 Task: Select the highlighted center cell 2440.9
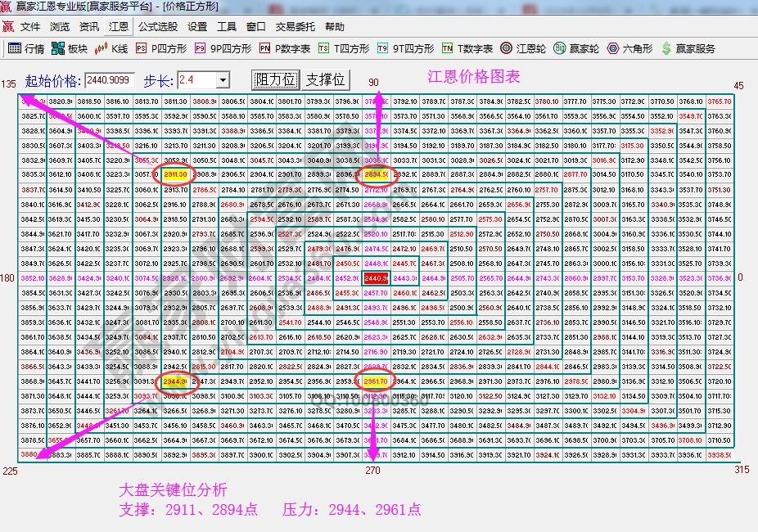click(x=375, y=278)
